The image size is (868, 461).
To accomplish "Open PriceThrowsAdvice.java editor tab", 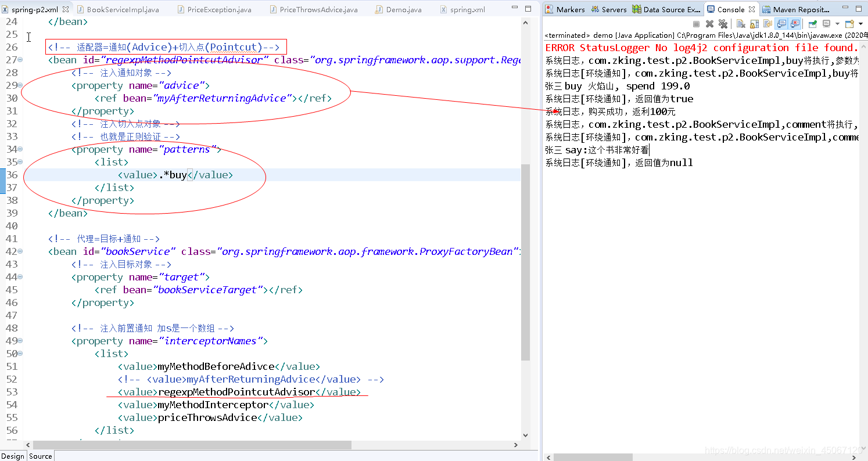I will (313, 9).
